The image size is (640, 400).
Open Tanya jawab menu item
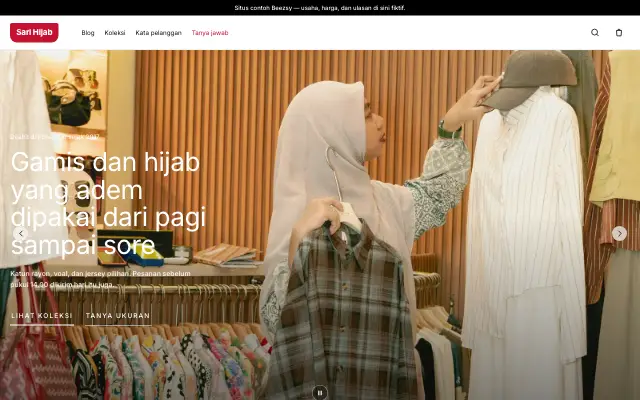(210, 33)
